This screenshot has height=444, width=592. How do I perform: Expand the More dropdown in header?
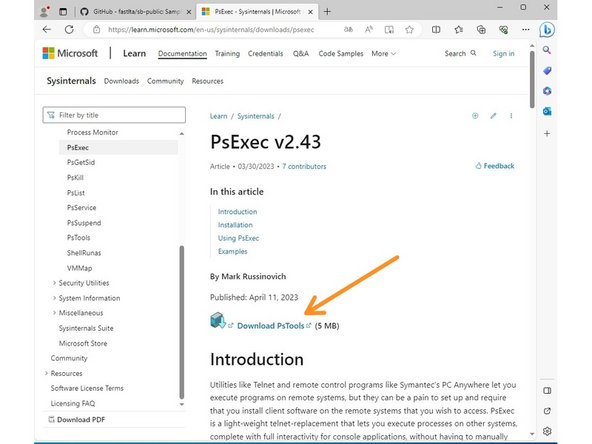(384, 54)
